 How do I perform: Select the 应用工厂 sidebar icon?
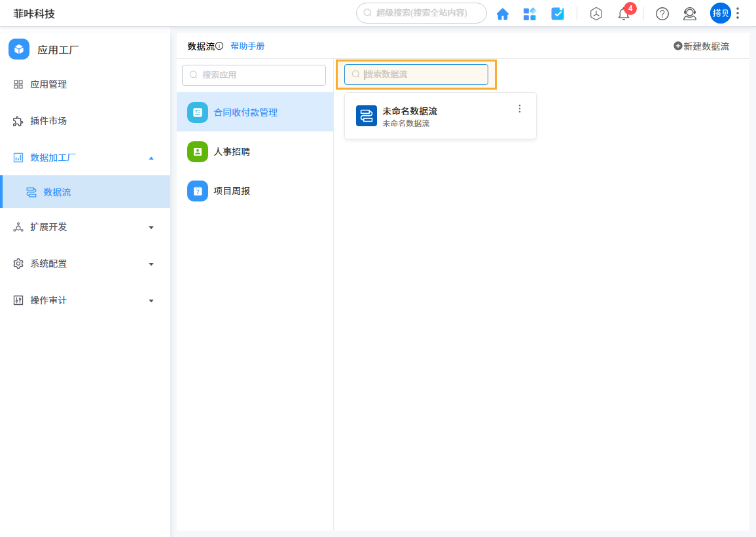[19, 48]
